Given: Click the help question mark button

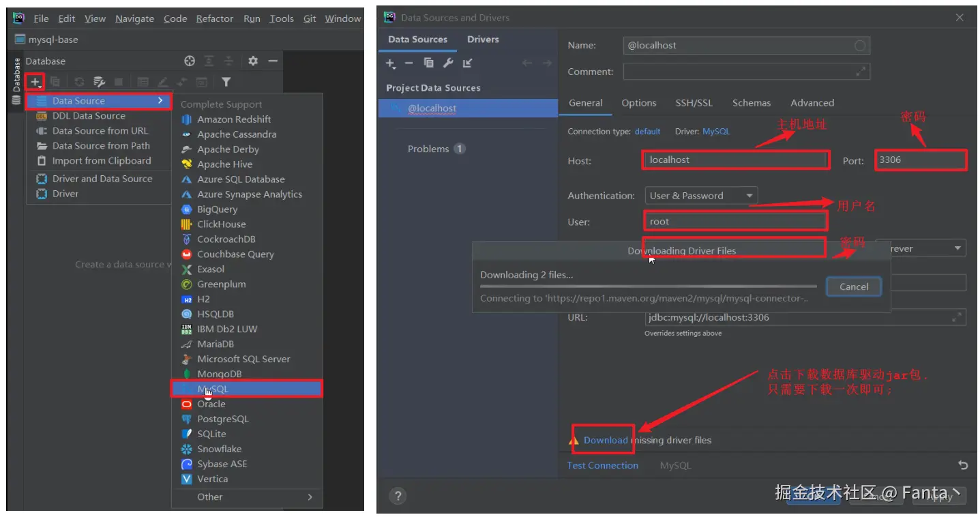Looking at the screenshot, I should click(x=398, y=496).
